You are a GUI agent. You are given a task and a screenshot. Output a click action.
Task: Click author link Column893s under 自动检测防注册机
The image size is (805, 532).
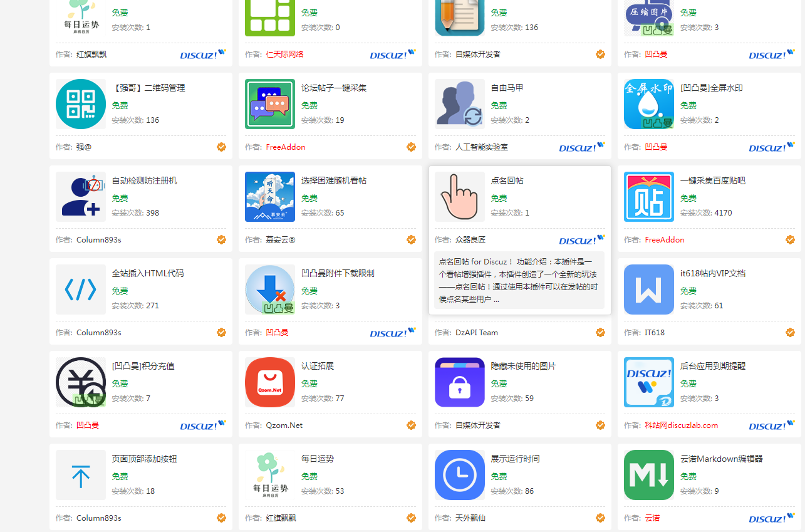98,240
